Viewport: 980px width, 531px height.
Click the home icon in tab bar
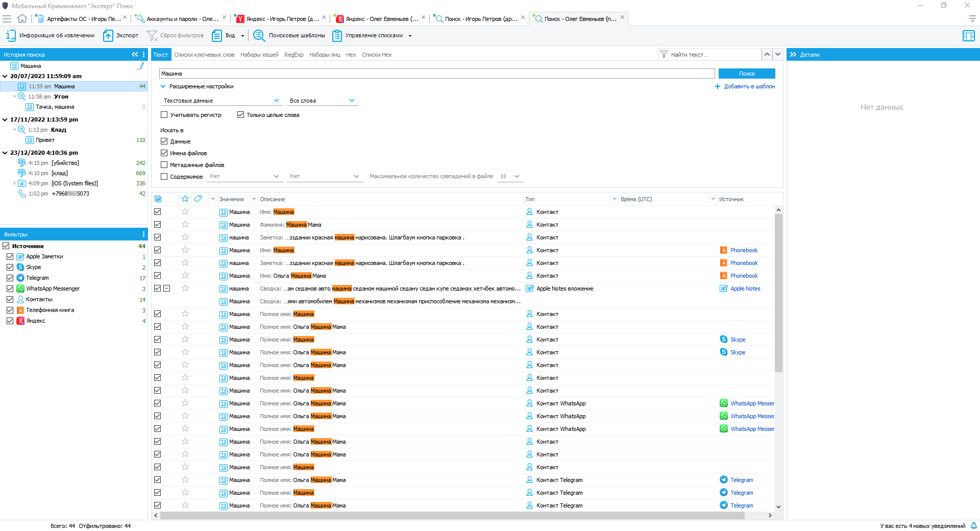click(22, 19)
